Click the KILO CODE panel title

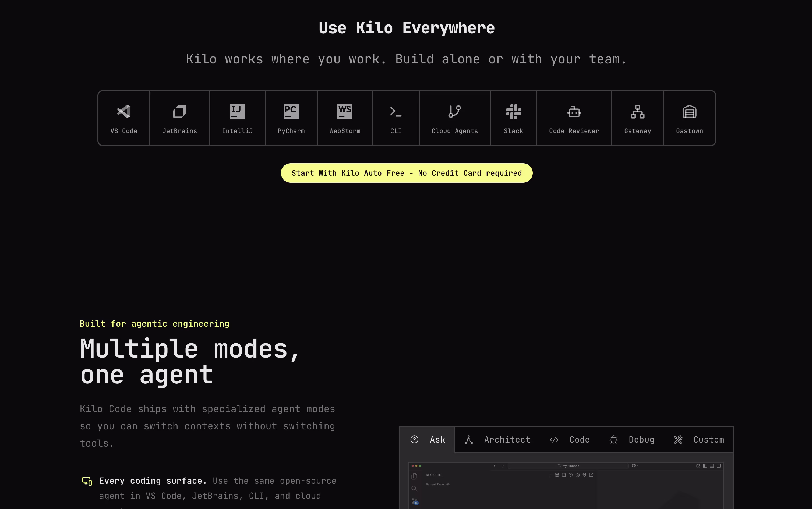click(x=434, y=475)
